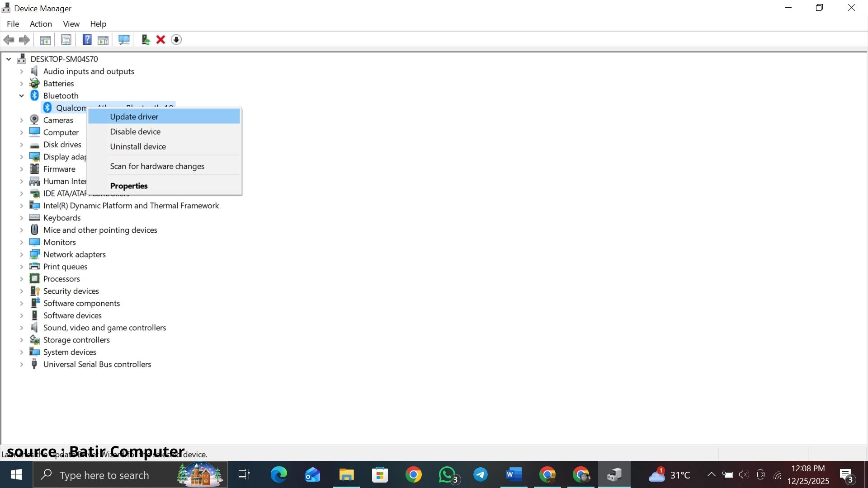This screenshot has width=868, height=488.
Task: Open the File menu
Action: click(13, 24)
